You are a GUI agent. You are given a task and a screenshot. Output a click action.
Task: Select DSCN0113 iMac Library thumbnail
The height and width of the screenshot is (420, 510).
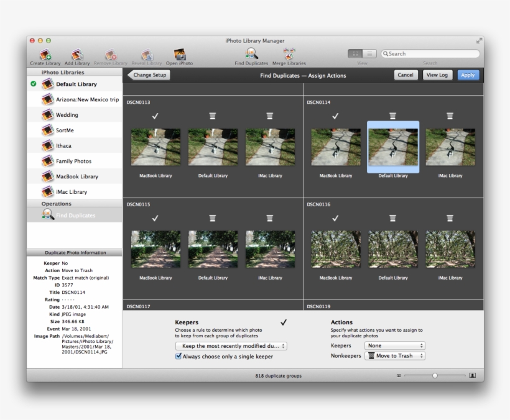tap(271, 147)
